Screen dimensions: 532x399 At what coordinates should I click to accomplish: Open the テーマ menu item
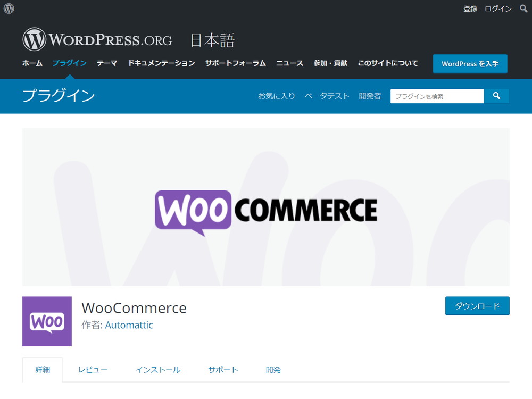point(107,63)
